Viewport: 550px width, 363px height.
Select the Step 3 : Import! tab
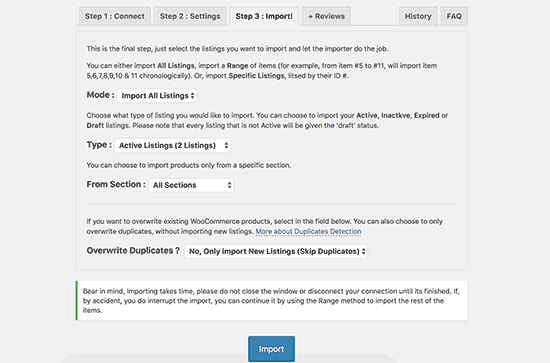click(264, 16)
